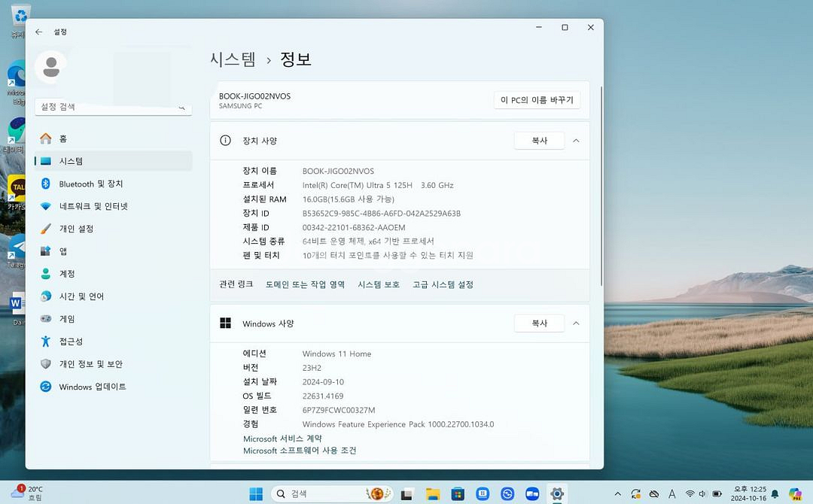Open the Windows Start menu
This screenshot has width=813, height=504.
pos(256,493)
